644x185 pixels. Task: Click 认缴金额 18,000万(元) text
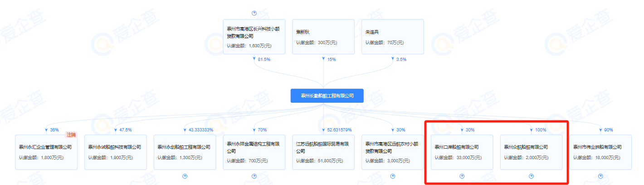point(598,158)
